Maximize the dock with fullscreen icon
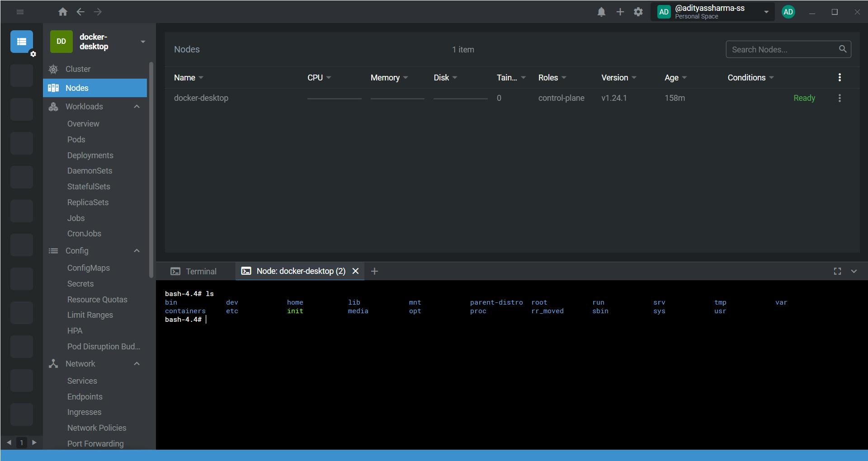Screen dimensions: 868x461 point(837,271)
